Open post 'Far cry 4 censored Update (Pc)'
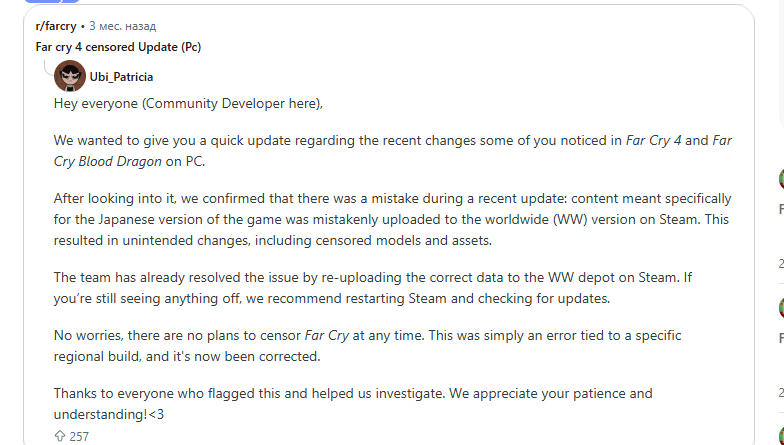Image resolution: width=784 pixels, height=445 pixels. click(118, 47)
